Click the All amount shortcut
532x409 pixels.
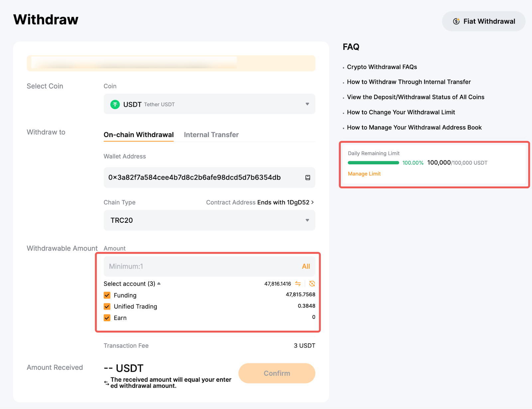pos(306,266)
